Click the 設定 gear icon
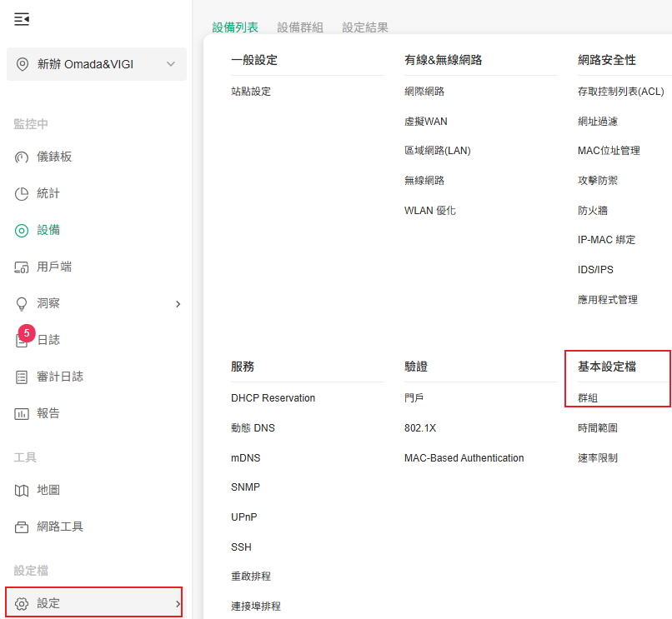Image resolution: width=672 pixels, height=619 pixels. point(22,603)
